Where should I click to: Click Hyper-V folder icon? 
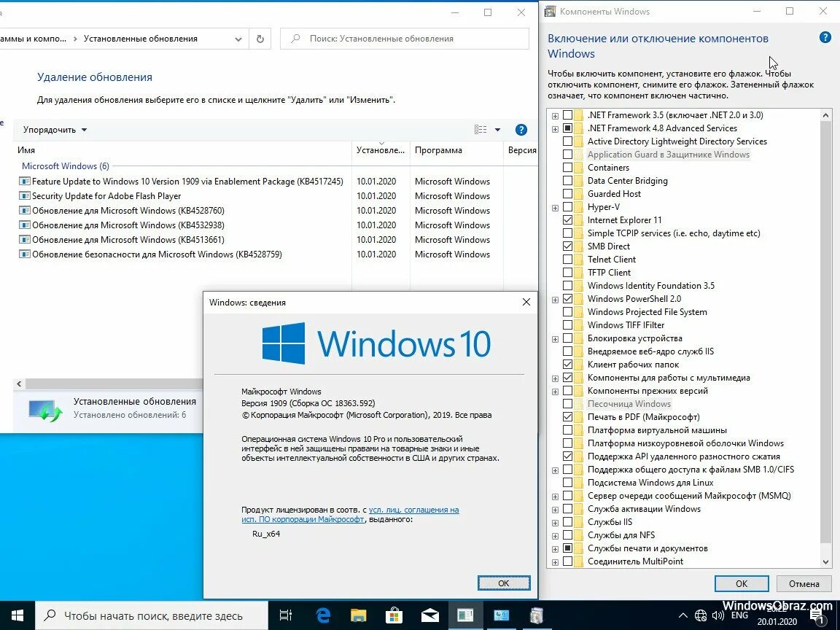point(578,207)
